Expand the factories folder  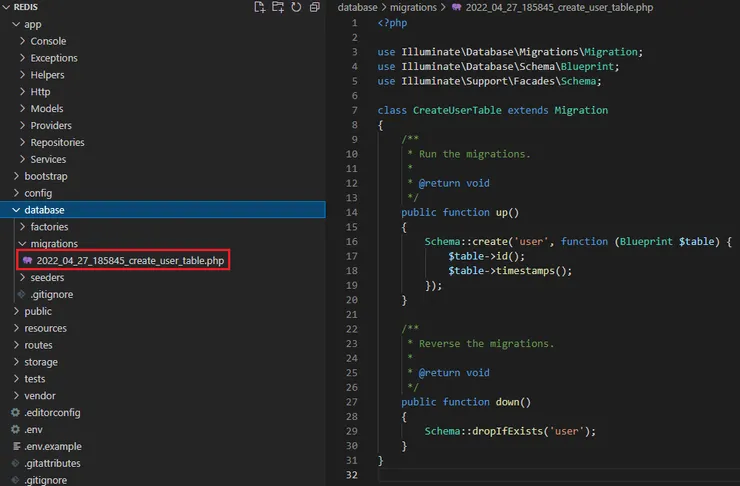(49, 227)
